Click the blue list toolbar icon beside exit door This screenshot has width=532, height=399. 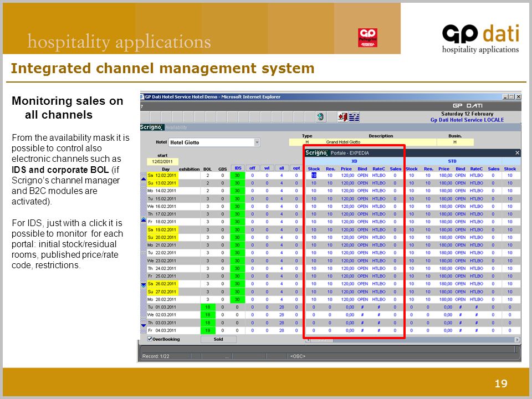[354, 117]
